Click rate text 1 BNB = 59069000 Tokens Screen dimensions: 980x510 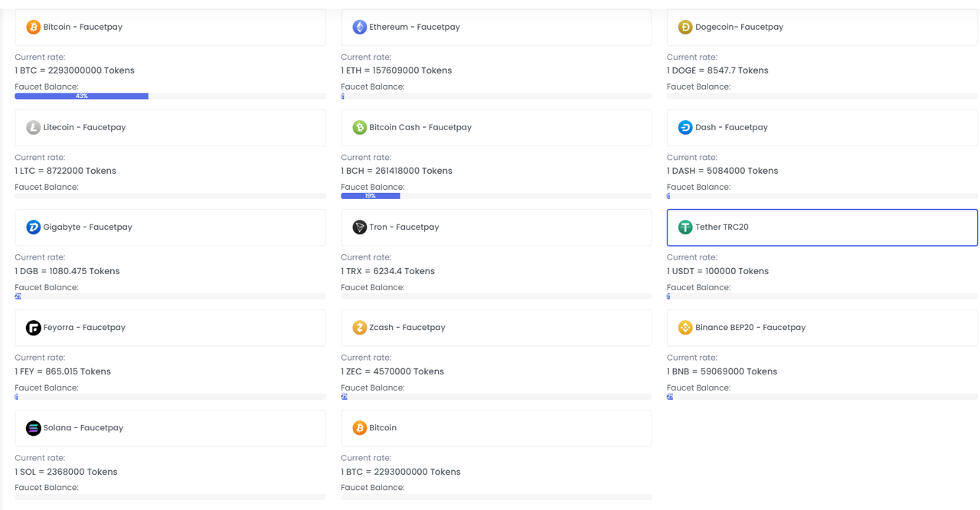coord(722,371)
